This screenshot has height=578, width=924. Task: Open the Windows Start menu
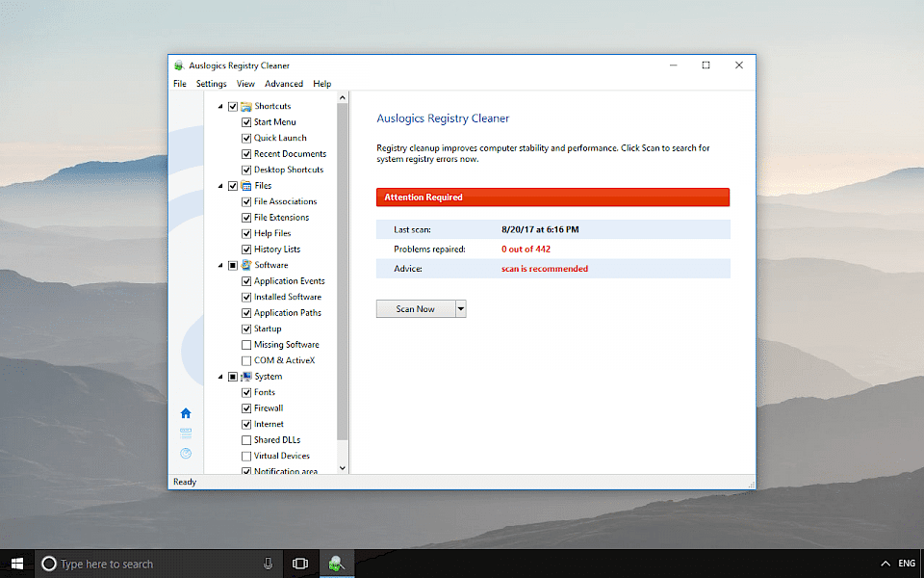coord(17,564)
